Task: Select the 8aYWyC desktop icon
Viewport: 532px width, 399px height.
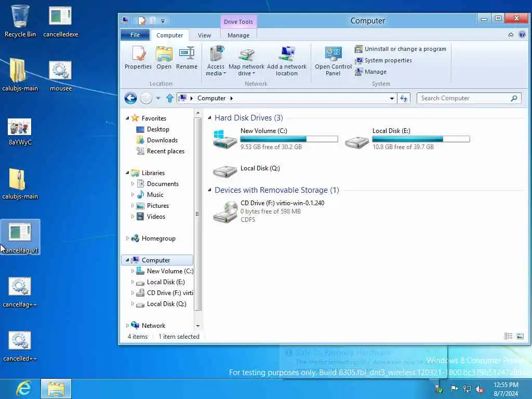Action: click(x=20, y=131)
